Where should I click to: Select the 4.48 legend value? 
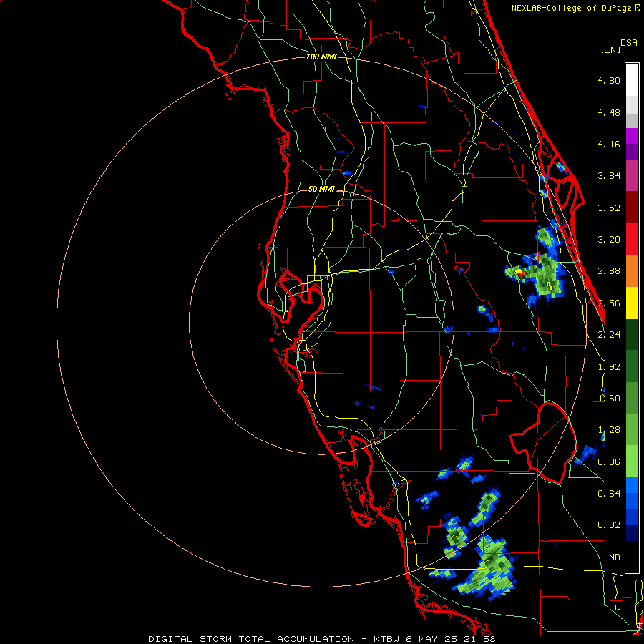609,112
